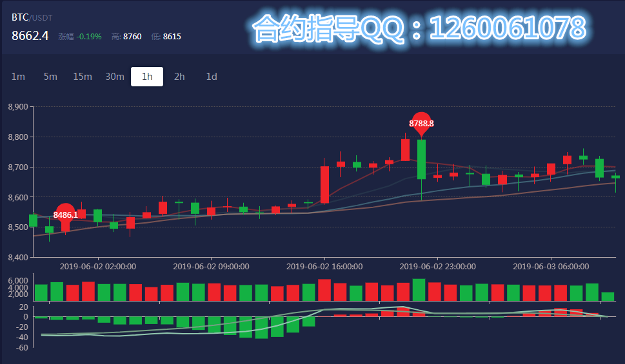Click the 2019-06-02 02:00:00 axis label
The width and height of the screenshot is (625, 364).
[98, 267]
